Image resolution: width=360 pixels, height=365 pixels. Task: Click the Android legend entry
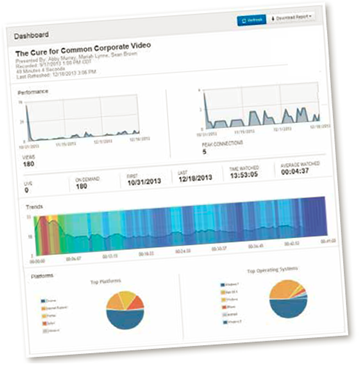click(x=231, y=315)
